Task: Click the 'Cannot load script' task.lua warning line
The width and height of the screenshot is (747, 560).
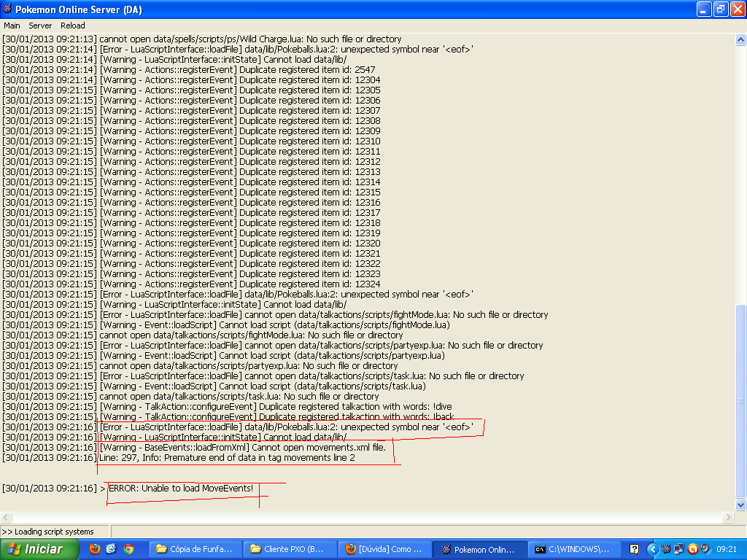Action: pos(214,386)
